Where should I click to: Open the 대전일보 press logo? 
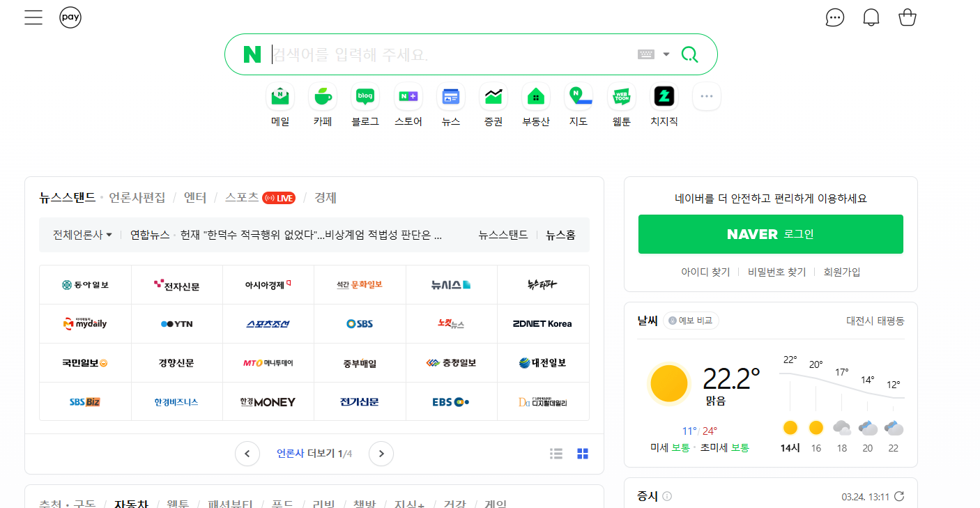pos(543,363)
